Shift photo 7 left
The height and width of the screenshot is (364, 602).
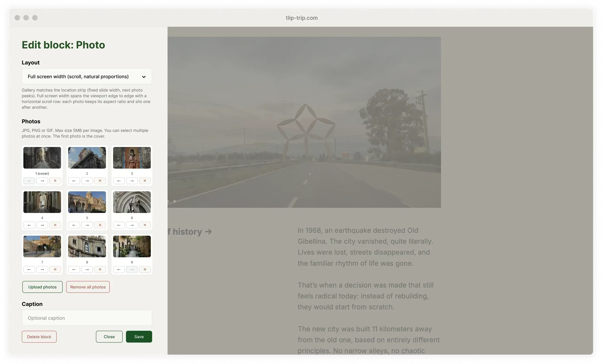pos(29,269)
